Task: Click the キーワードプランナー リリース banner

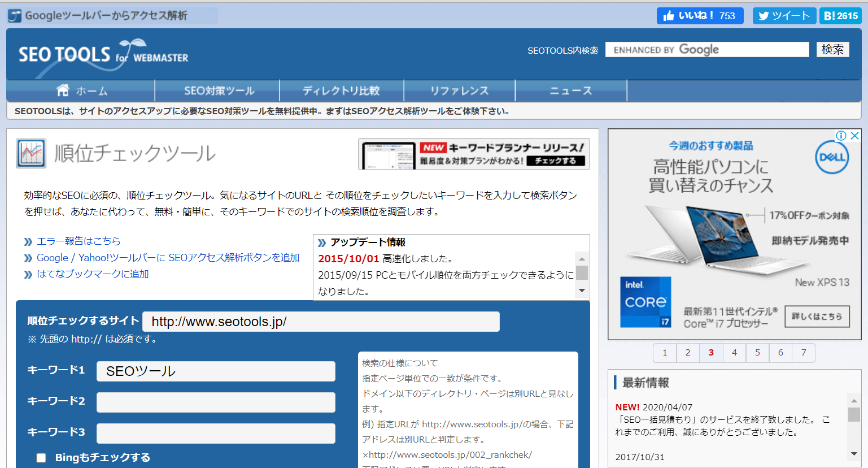Action: click(x=474, y=154)
